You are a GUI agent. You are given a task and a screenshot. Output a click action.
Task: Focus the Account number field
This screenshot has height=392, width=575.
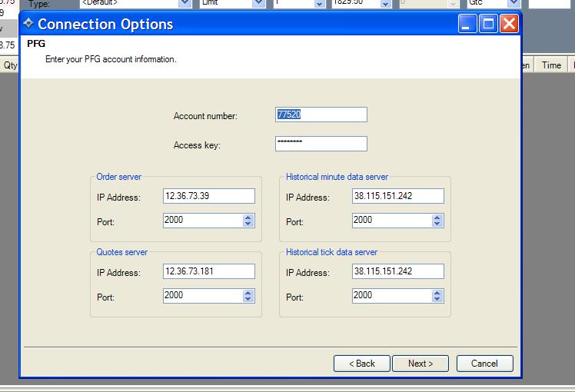[x=321, y=115]
